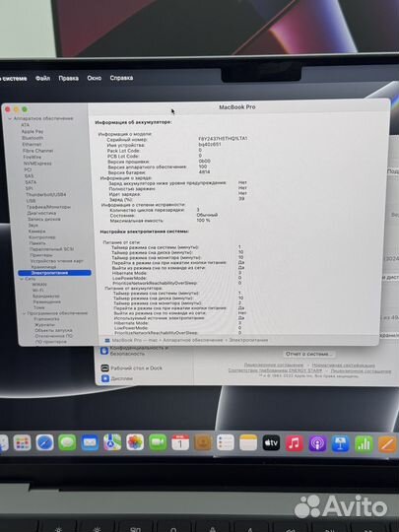Select Память in the sidebar
Viewport: 399px width, 532px height.
click(37, 243)
